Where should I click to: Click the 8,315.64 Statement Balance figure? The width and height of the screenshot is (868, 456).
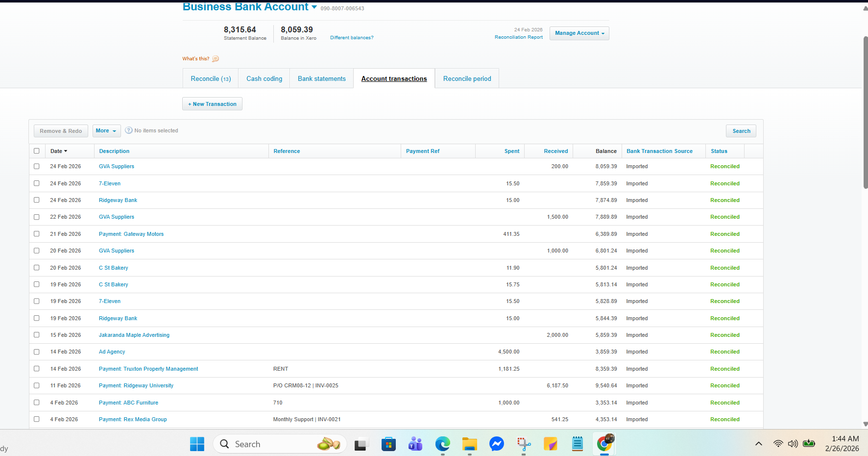tap(240, 30)
